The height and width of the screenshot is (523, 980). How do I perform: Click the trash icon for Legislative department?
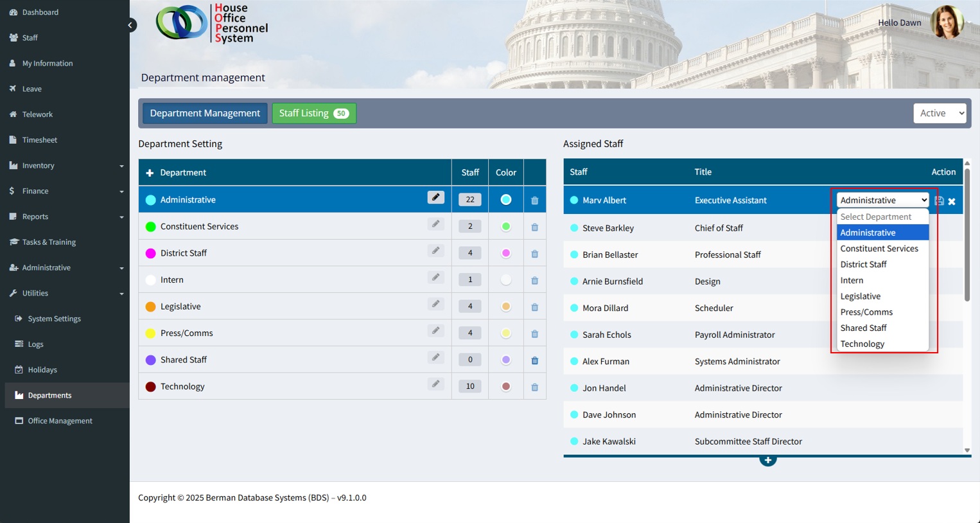534,307
